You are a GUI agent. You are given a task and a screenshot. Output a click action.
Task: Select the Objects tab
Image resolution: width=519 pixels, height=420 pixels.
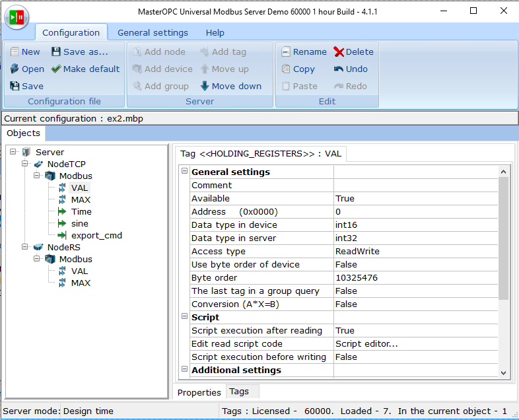click(23, 133)
